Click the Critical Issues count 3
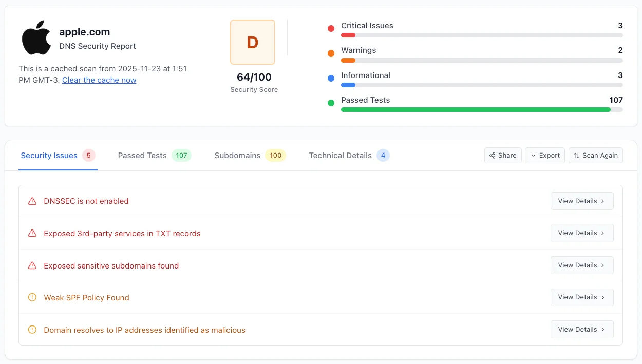This screenshot has height=364, width=642. [620, 26]
